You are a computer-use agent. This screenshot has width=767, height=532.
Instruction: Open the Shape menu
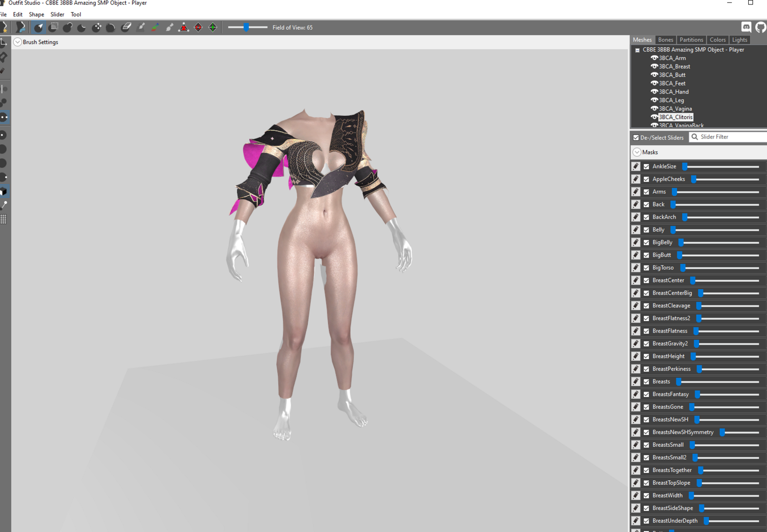tap(36, 14)
